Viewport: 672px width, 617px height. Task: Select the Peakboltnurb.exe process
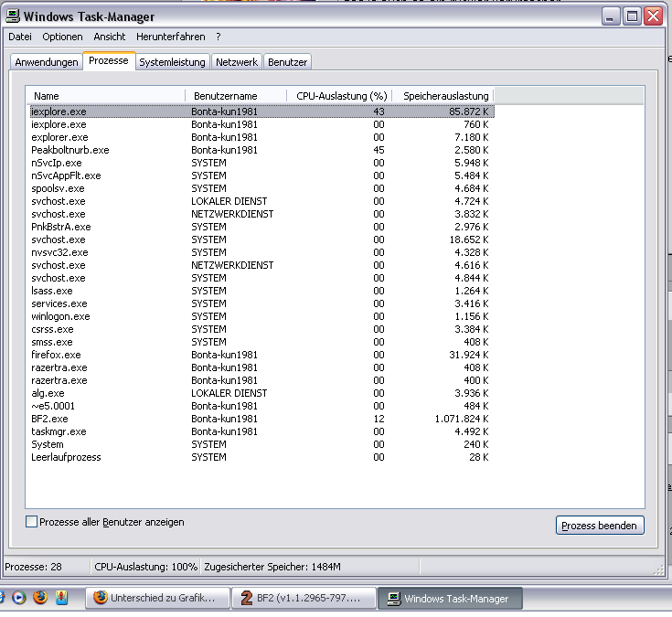pyautogui.click(x=261, y=150)
